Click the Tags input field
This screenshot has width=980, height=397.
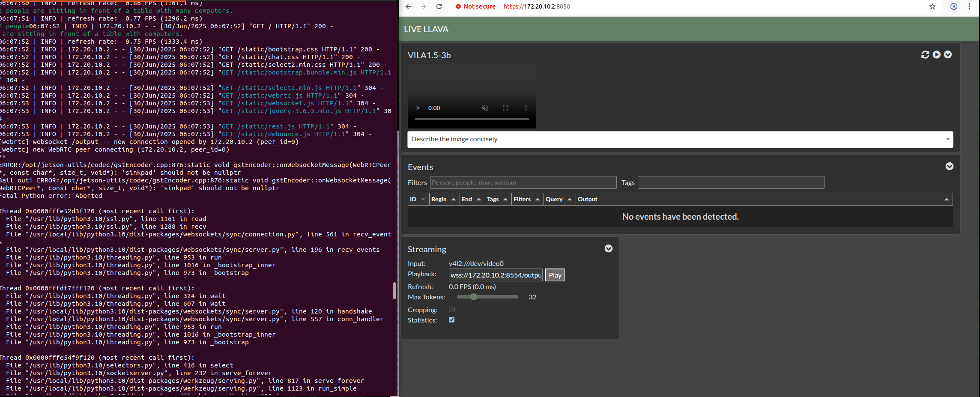pos(731,183)
